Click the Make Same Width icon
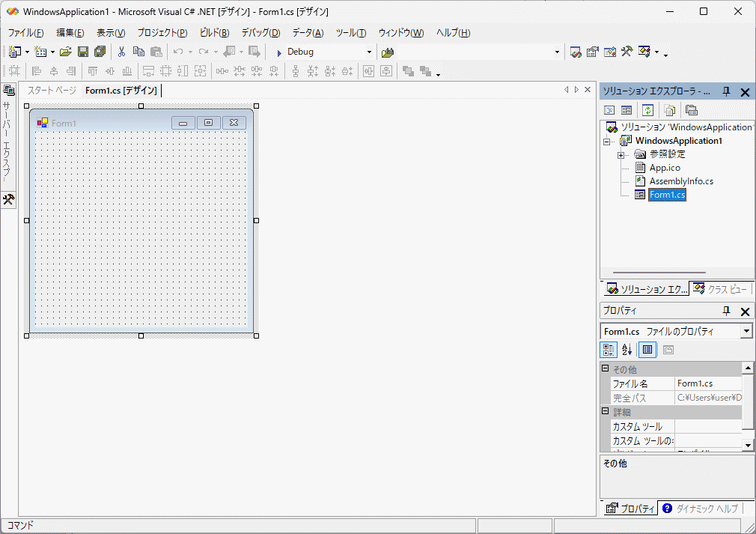This screenshot has height=534, width=756. click(x=148, y=71)
